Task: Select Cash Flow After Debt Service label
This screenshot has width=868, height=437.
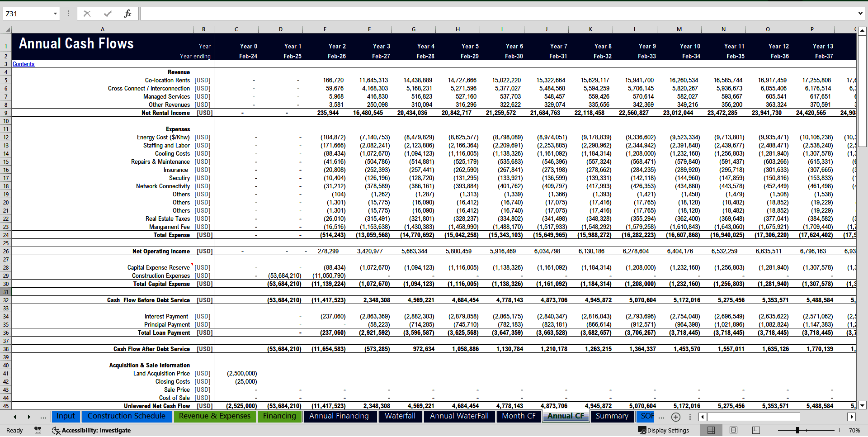Action: 151,349
